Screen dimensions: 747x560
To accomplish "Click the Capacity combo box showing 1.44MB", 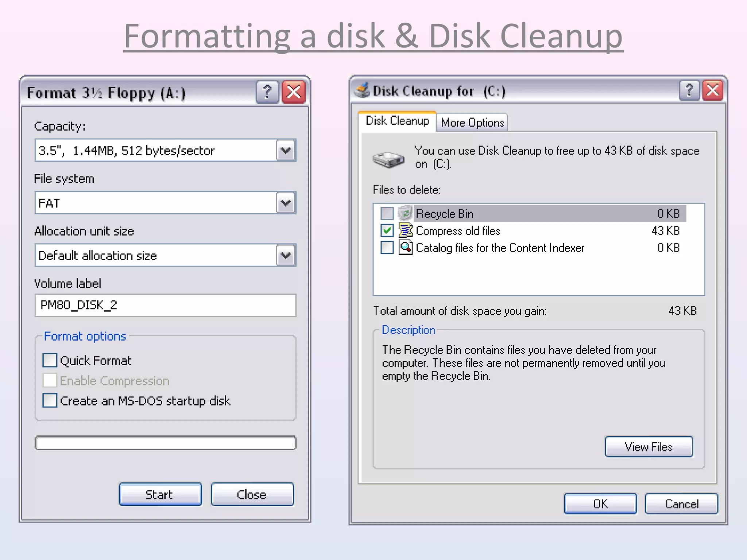I will click(165, 150).
